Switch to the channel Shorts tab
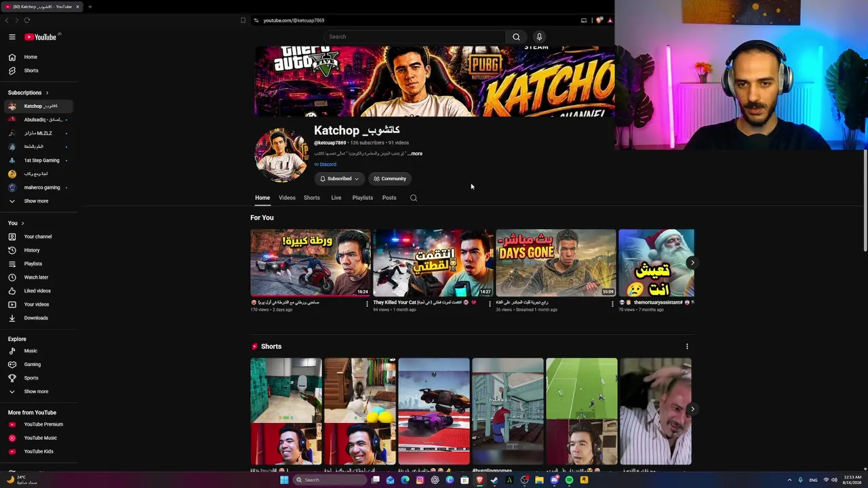 click(x=312, y=198)
